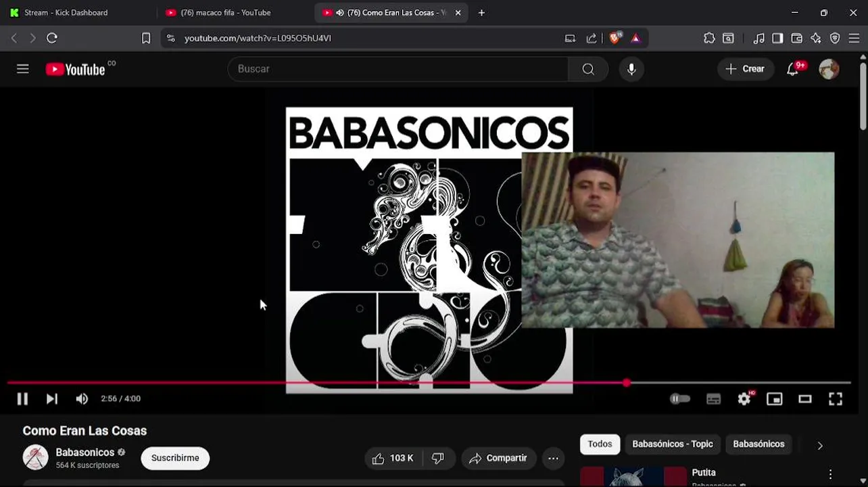Subscribe with the Suscribirme button
The width and height of the screenshot is (868, 487).
tap(175, 458)
